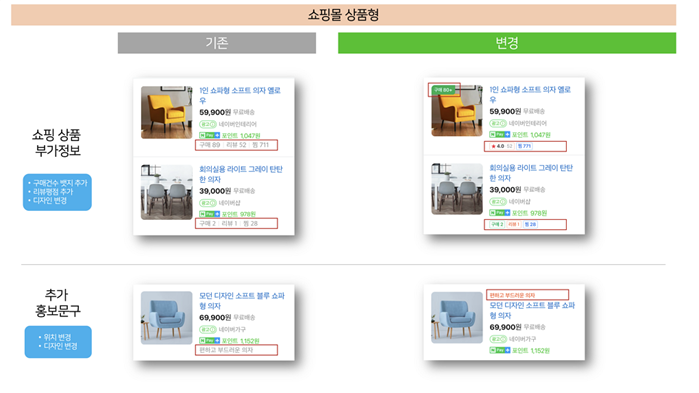Click the green '구매 2' badge in 변경 column
This screenshot has width=699, height=393.
pos(497,224)
